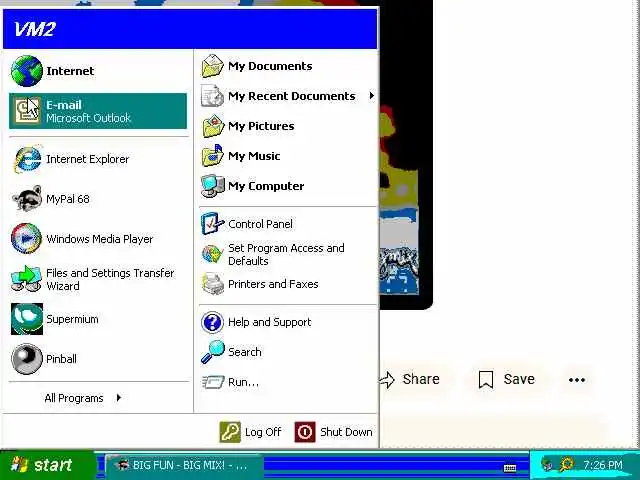640x480 pixels.
Task: Click the Share arrow icon on webpage
Action: (387, 380)
